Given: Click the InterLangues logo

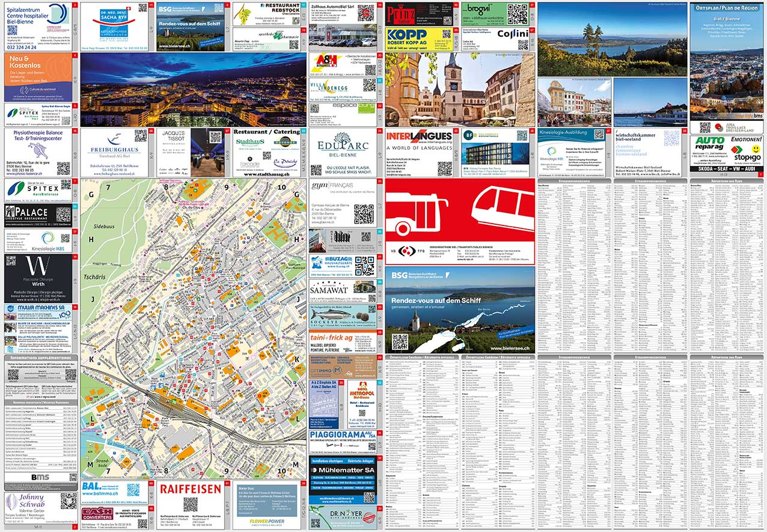Looking at the screenshot, I should (418, 136).
